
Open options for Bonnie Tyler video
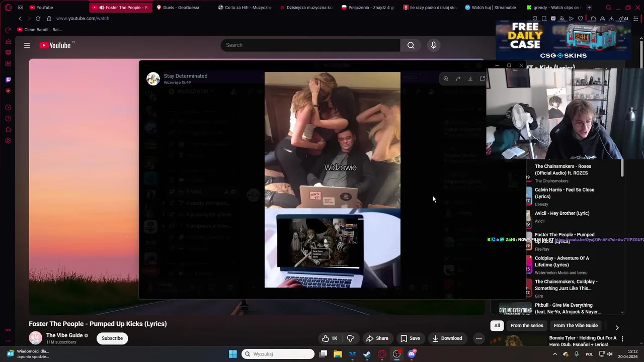point(622,339)
